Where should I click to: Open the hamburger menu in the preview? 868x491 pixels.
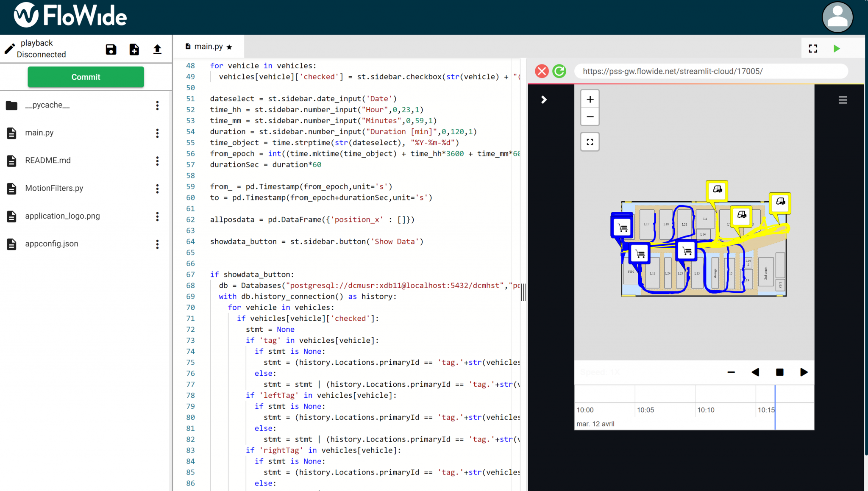tap(843, 100)
